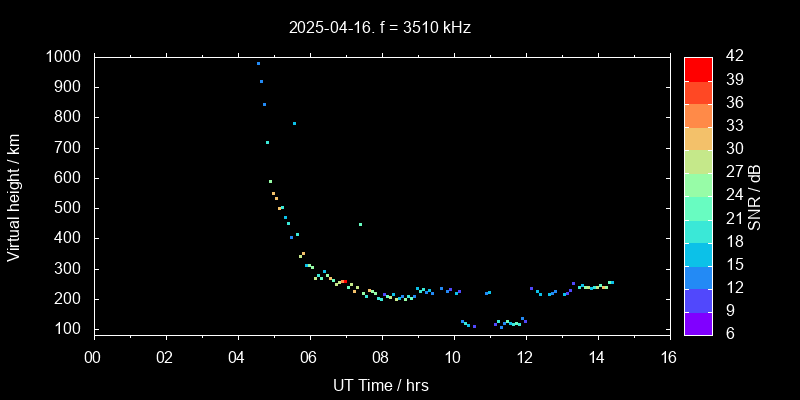
Task: Click the '1000' tick label on the height axis
Action: click(x=66, y=57)
